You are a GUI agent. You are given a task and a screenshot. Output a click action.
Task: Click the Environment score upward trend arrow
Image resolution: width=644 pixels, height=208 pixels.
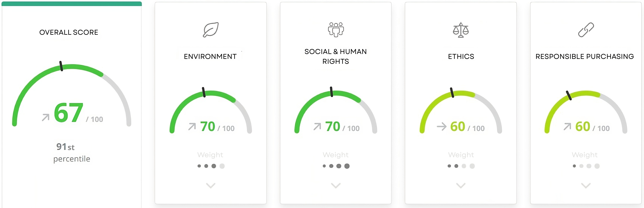coord(192,127)
